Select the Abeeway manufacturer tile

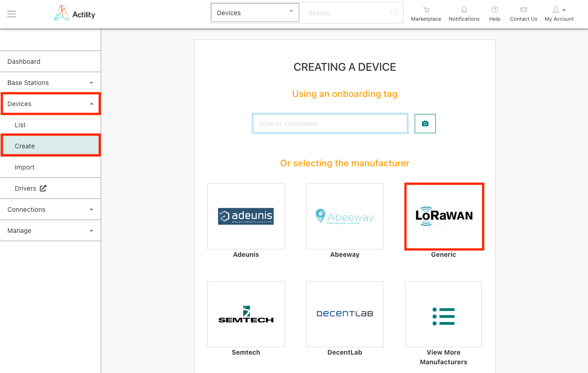click(x=345, y=216)
